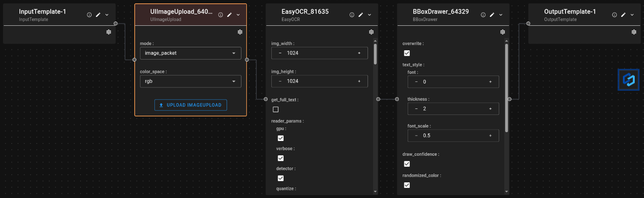Click info icon on OutputTemplate-1 node
Viewport: 644px width, 198px height.
[614, 15]
